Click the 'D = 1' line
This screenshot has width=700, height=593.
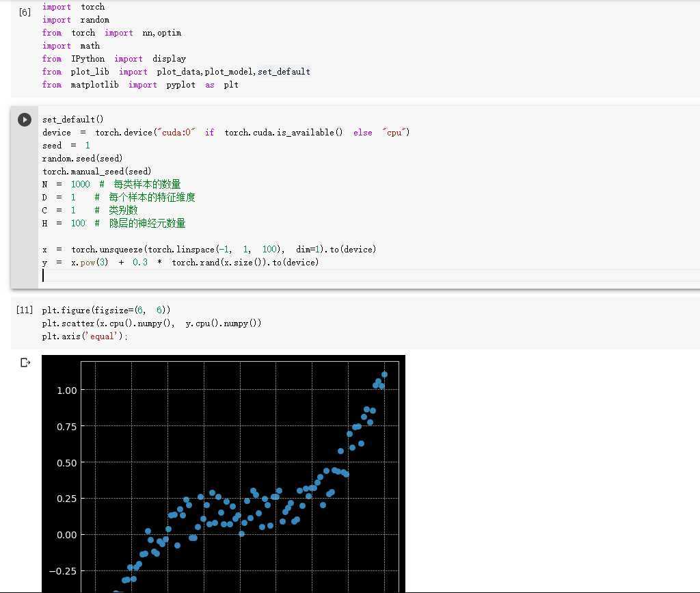(x=118, y=197)
